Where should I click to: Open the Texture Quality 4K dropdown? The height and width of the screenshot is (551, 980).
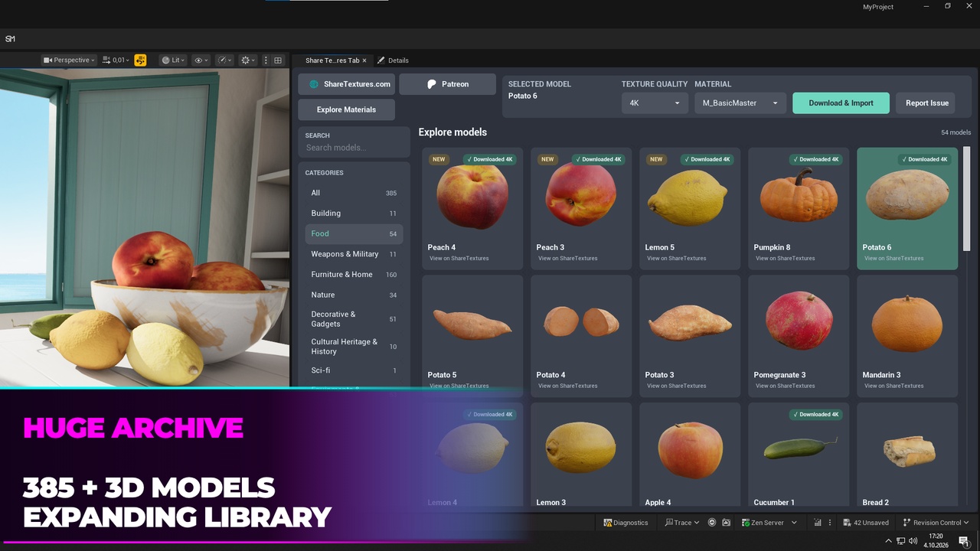click(655, 103)
